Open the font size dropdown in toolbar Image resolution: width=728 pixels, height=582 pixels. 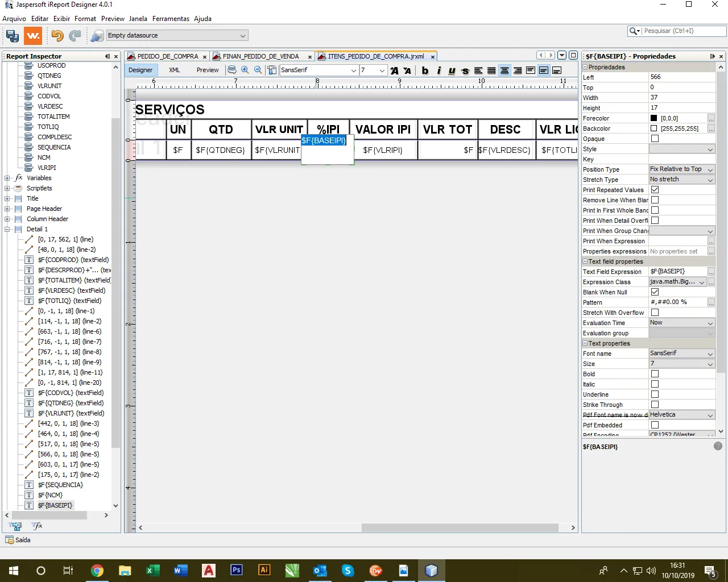382,70
